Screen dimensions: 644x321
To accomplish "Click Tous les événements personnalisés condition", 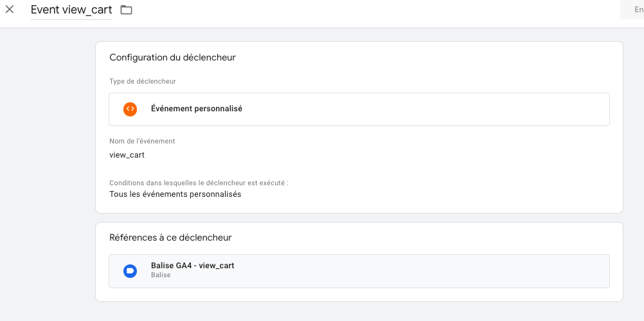I will (x=175, y=194).
